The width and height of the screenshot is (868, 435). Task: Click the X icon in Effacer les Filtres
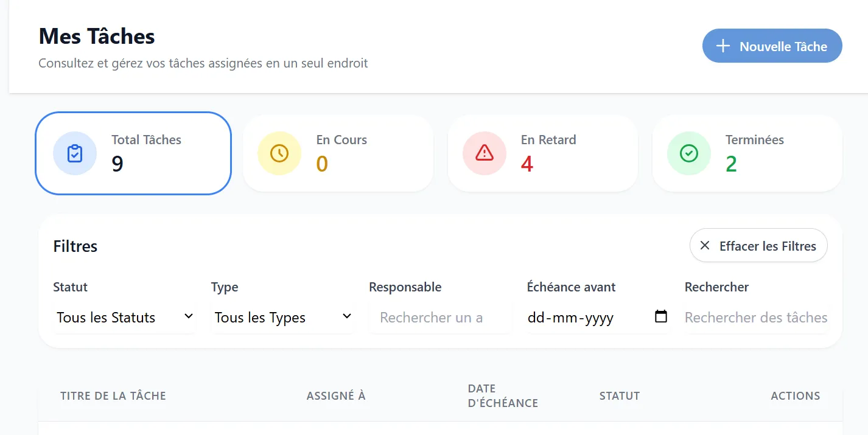(x=705, y=246)
